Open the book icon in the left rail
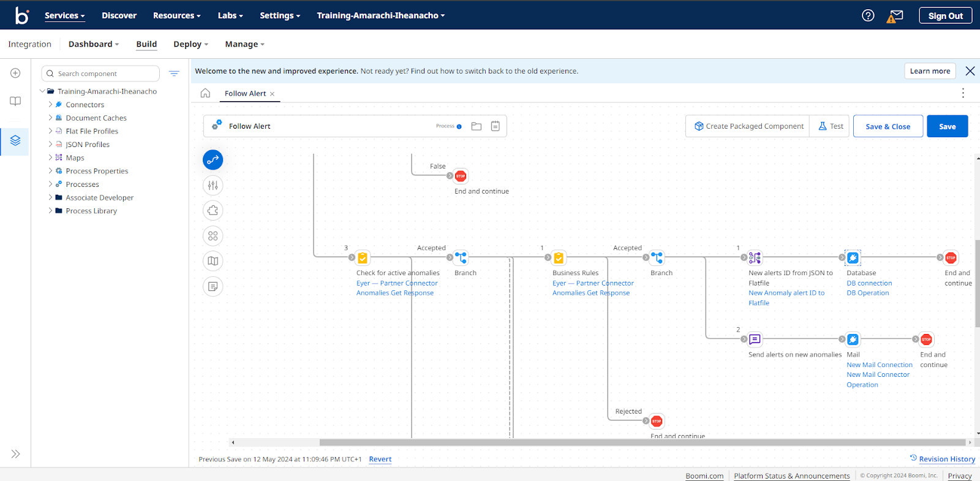The width and height of the screenshot is (980, 481). click(x=15, y=101)
